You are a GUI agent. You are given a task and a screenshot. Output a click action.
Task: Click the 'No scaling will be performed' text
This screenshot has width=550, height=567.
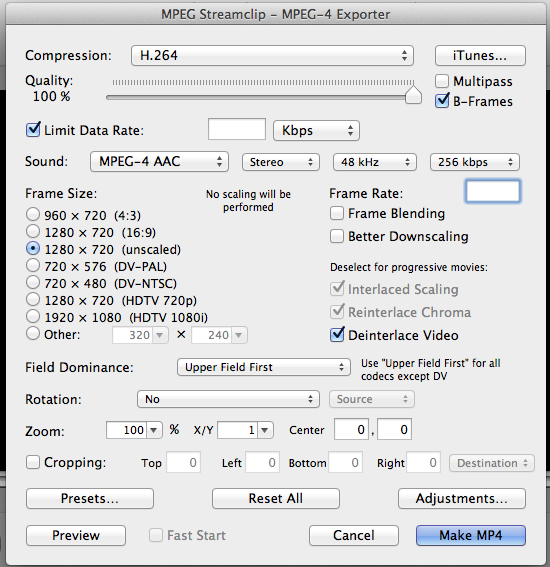point(248,201)
